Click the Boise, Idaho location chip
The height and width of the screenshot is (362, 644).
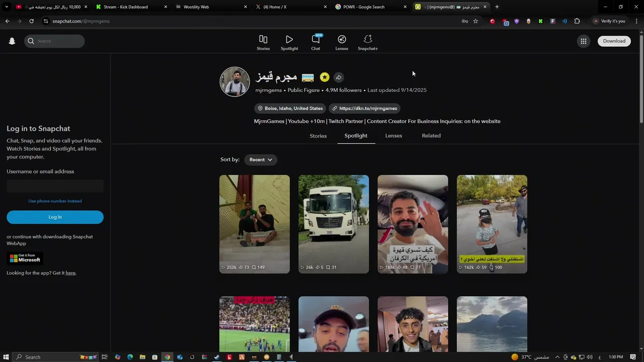pyautogui.click(x=290, y=108)
